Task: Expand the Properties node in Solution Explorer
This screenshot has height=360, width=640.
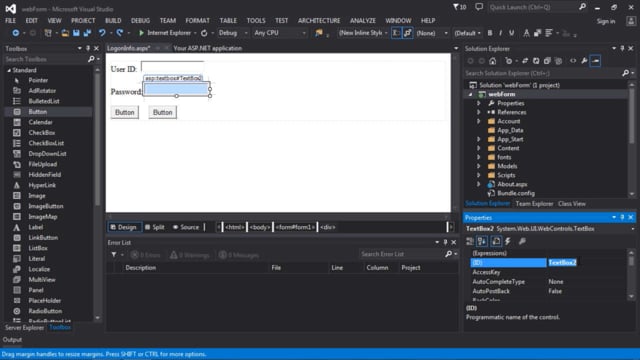Action: [x=479, y=103]
